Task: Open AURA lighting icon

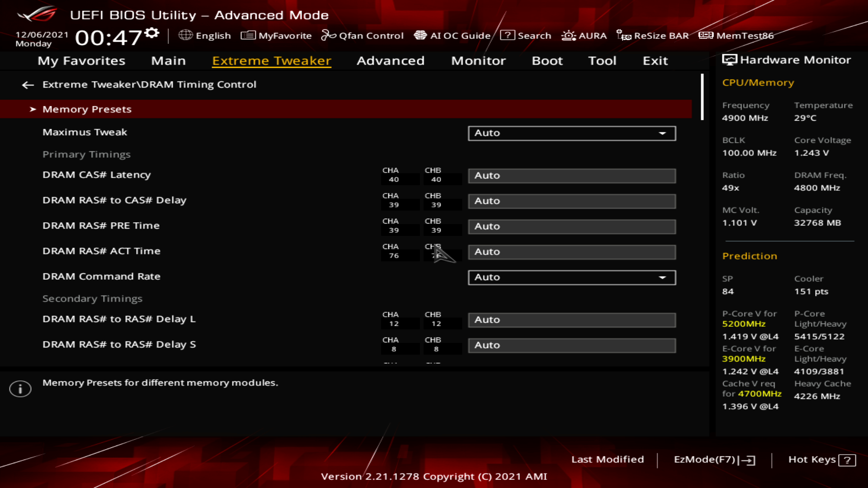Action: pyautogui.click(x=568, y=35)
